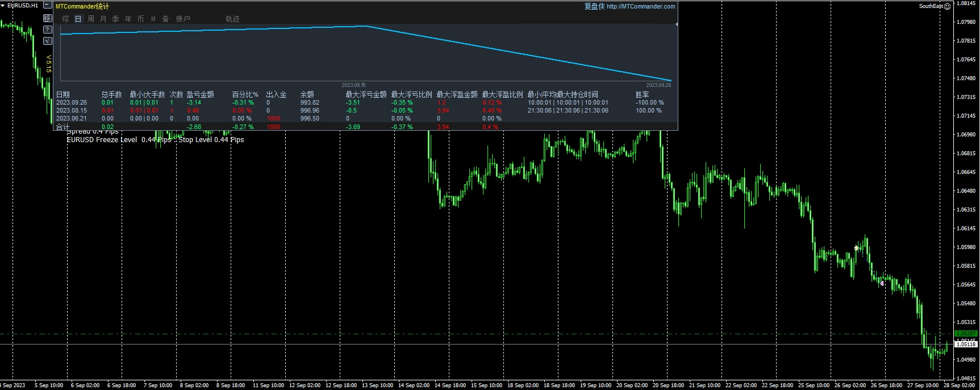
Task: Click the white arrow trade marker on the chart
Action: click(x=882, y=283)
